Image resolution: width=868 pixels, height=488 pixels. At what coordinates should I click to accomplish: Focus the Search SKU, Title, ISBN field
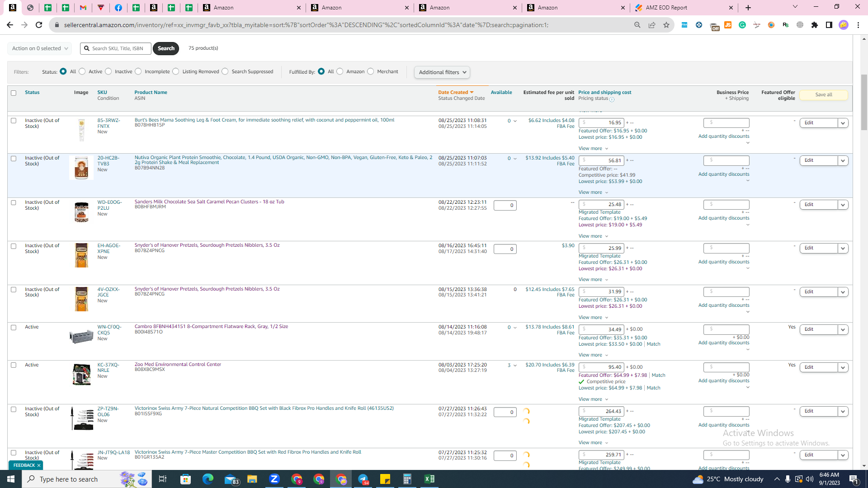tap(116, 48)
